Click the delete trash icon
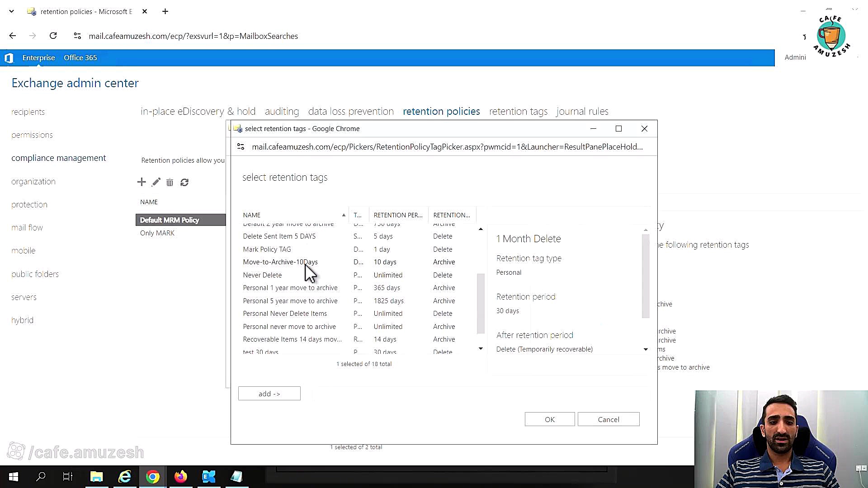This screenshot has width=868, height=488. (170, 182)
